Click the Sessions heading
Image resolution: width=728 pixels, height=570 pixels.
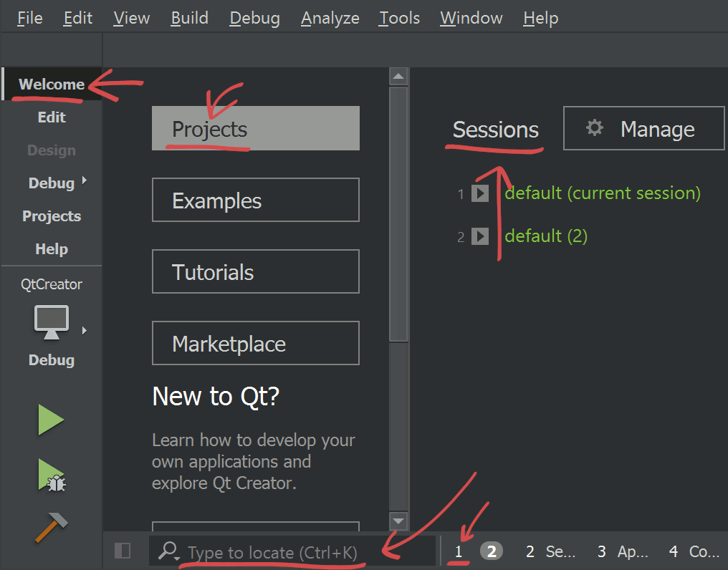[x=495, y=130]
